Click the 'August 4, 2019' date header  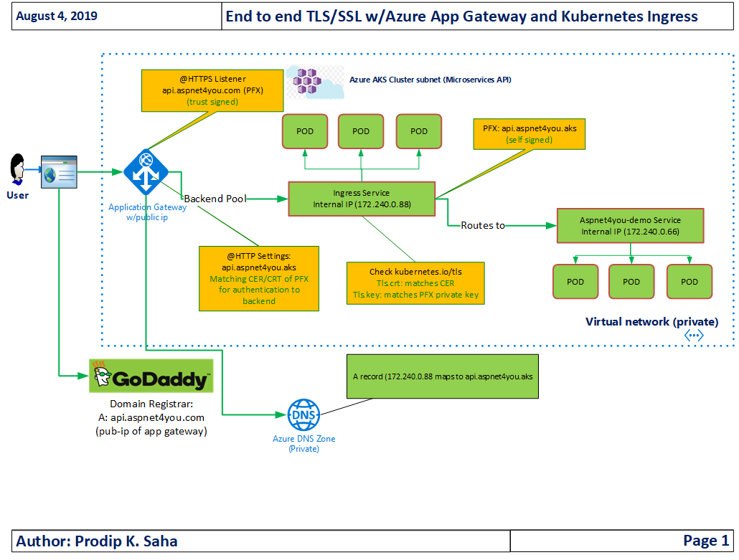coord(57,16)
